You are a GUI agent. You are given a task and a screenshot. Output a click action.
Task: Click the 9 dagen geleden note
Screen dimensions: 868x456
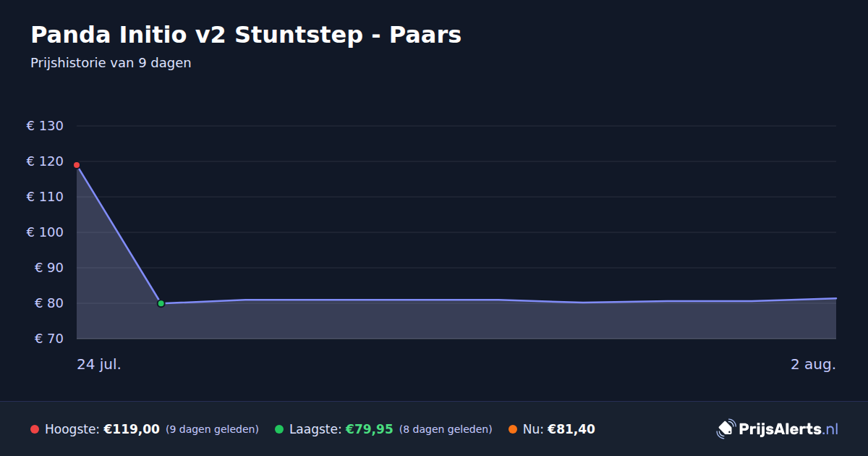point(213,430)
